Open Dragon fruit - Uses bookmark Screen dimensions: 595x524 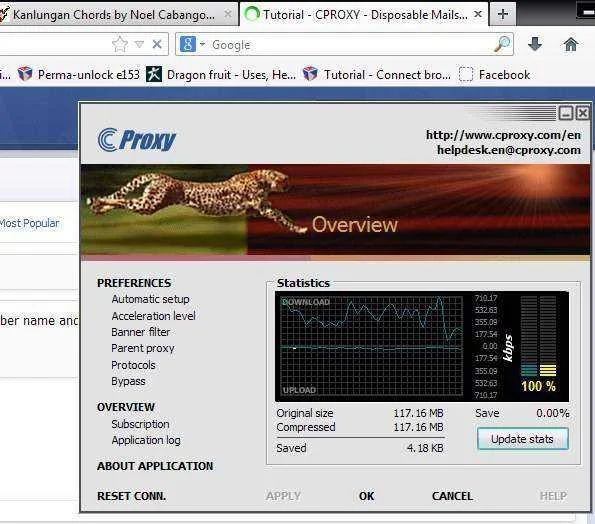(x=221, y=74)
